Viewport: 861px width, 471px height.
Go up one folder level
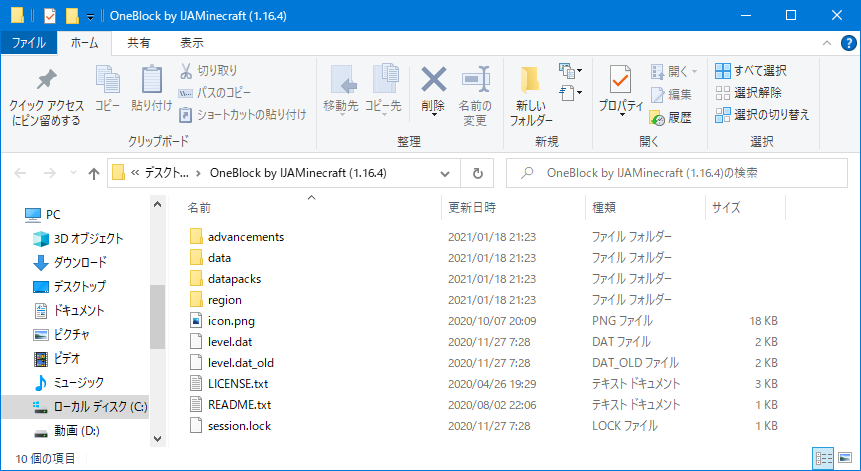click(94, 173)
